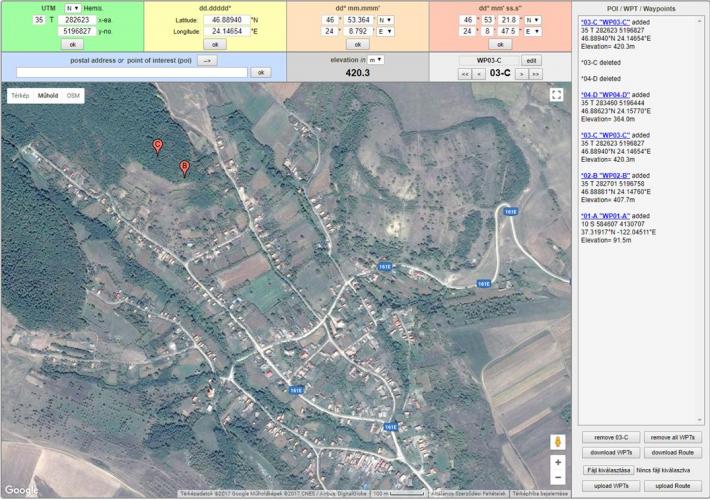Jump to the last waypoint

pos(536,74)
